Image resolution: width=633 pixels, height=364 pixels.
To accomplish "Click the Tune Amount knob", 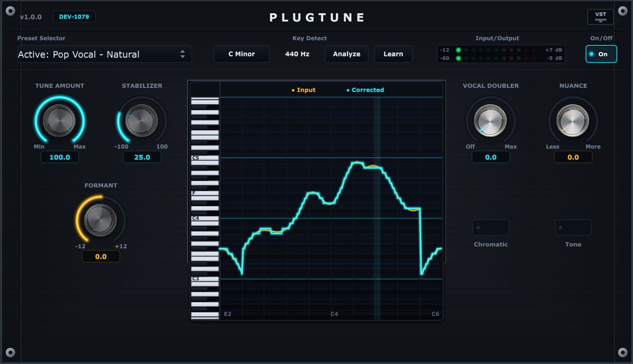I will click(x=60, y=121).
